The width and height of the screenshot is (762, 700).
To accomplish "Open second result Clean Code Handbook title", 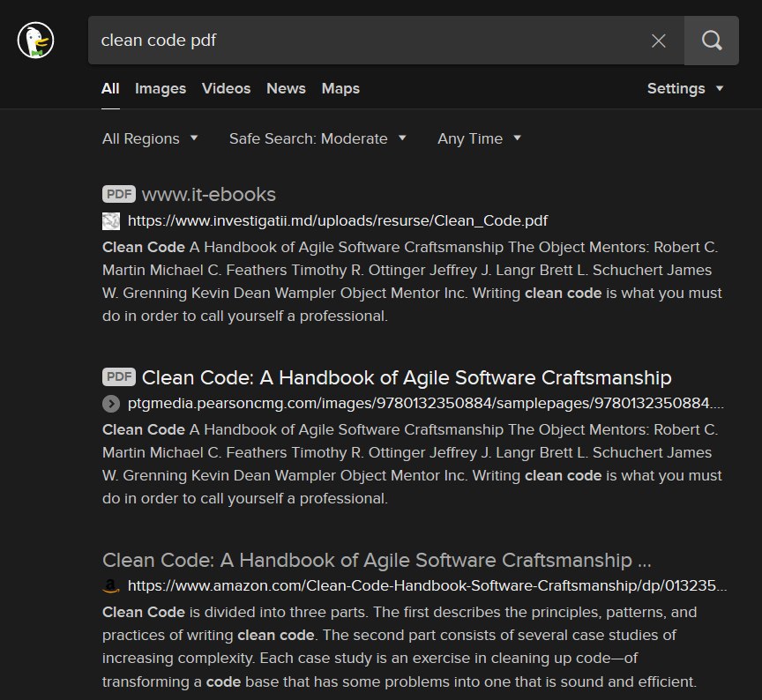I will click(407, 377).
